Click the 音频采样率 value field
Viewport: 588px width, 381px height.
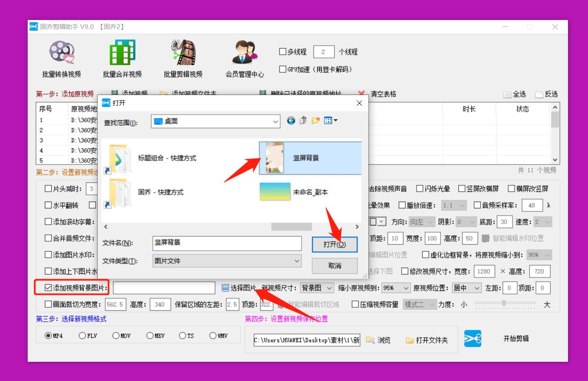tap(532, 205)
